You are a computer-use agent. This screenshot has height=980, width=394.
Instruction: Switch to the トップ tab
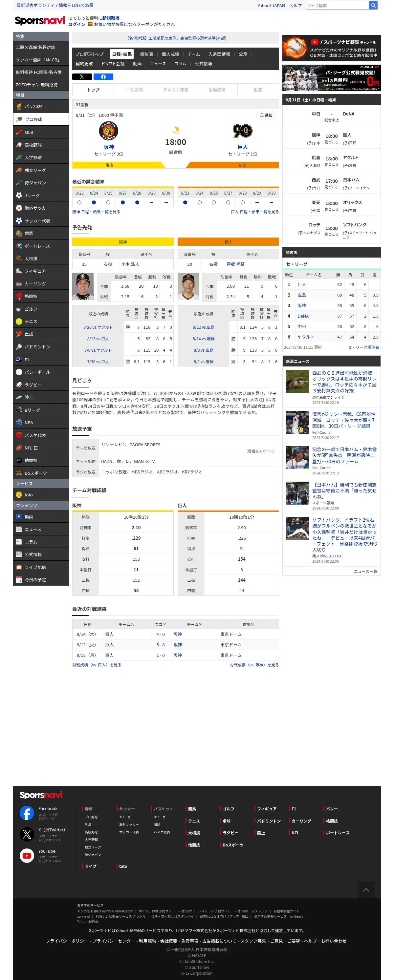[x=93, y=90]
